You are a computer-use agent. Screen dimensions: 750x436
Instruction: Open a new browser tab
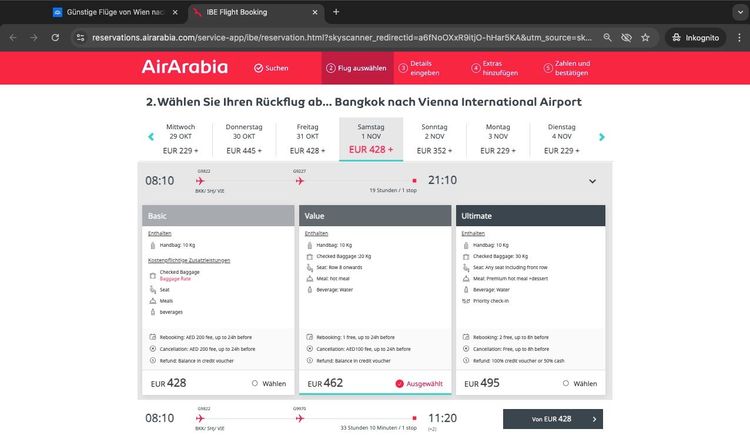[x=336, y=12]
